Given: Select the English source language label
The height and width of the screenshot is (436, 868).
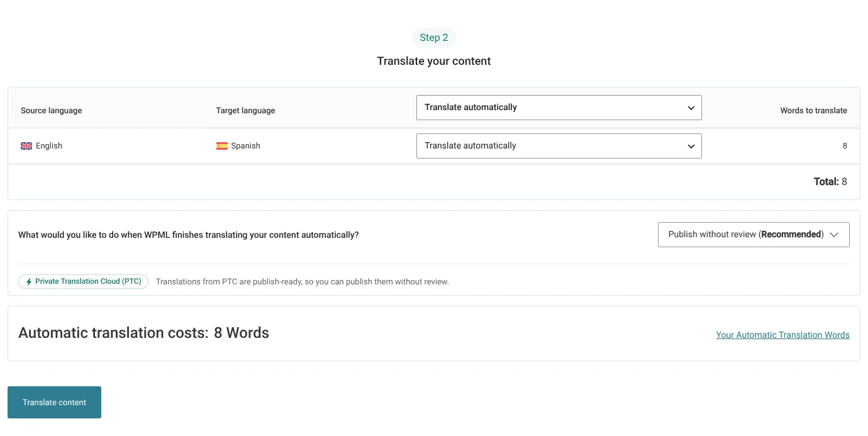Looking at the screenshot, I should (x=49, y=146).
